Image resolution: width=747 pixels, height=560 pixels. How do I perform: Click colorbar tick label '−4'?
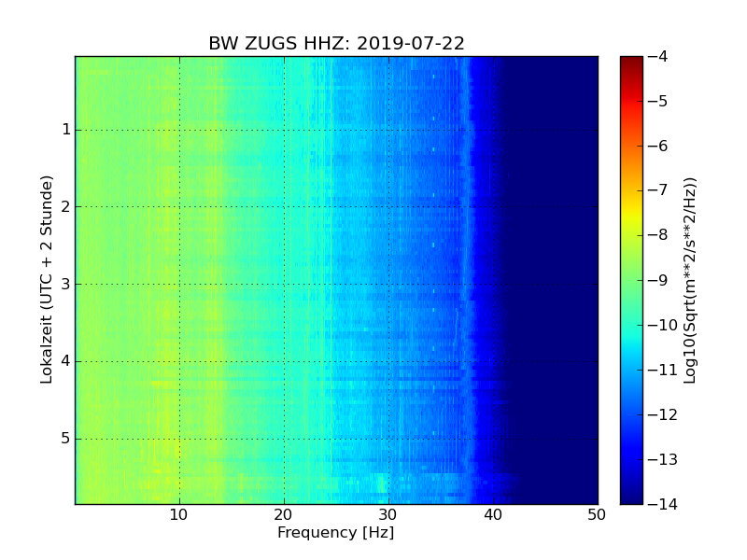[x=658, y=56]
